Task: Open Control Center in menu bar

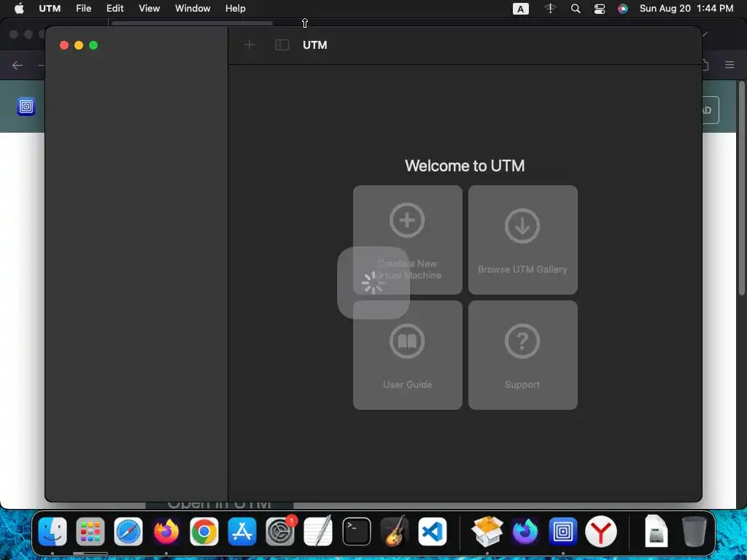Action: point(600,9)
